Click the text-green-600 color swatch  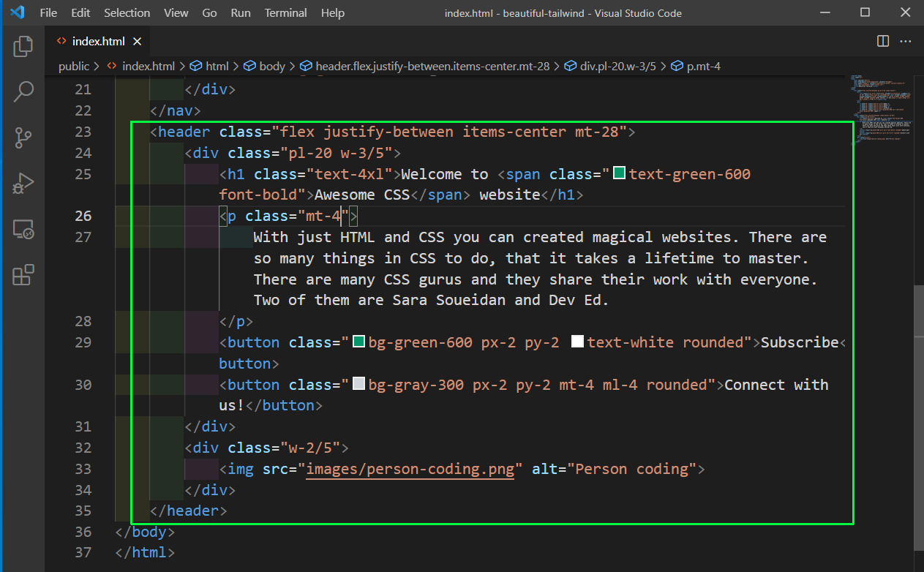[619, 174]
